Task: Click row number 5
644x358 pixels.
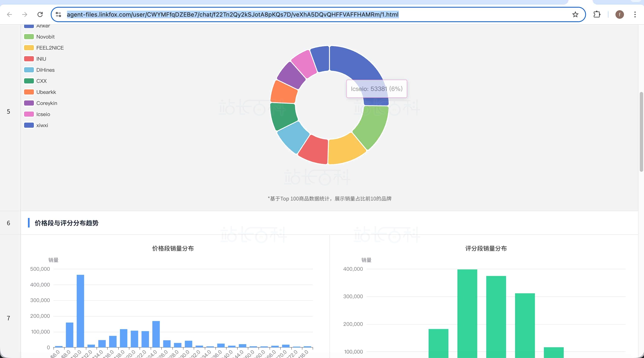Action: pyautogui.click(x=9, y=112)
